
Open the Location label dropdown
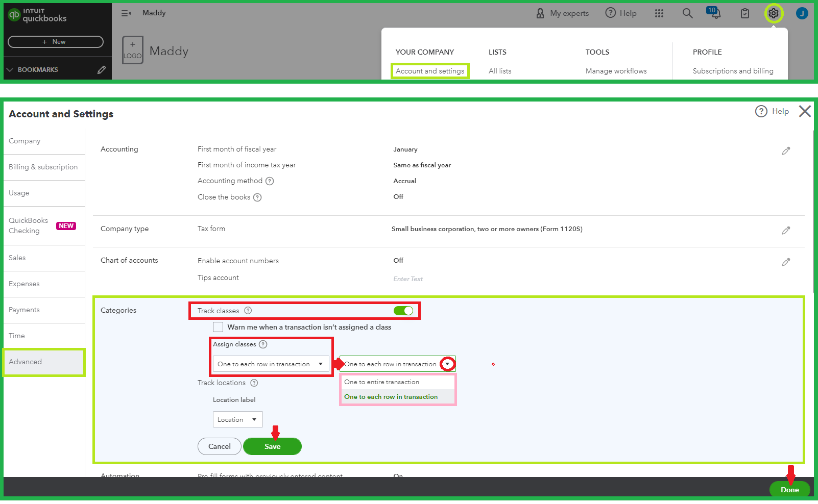[x=237, y=419]
